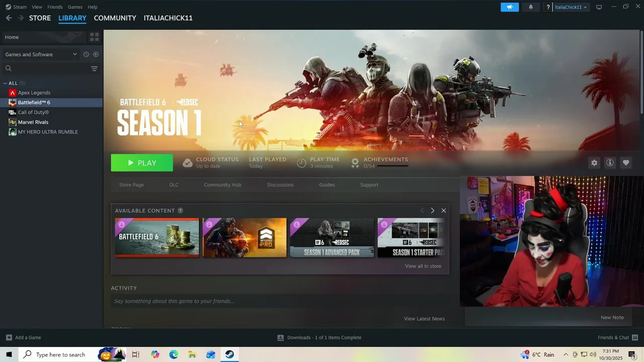Open the Games menu

click(x=75, y=7)
